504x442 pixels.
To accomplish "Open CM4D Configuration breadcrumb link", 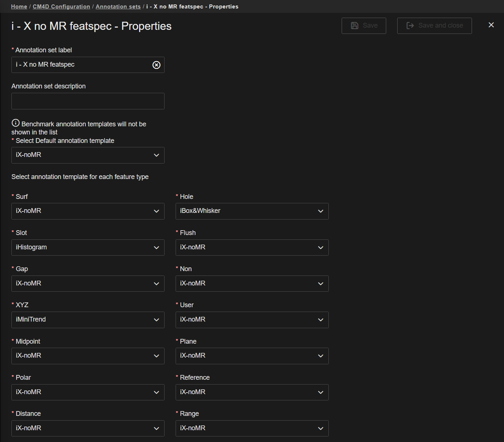I will 61,7.
